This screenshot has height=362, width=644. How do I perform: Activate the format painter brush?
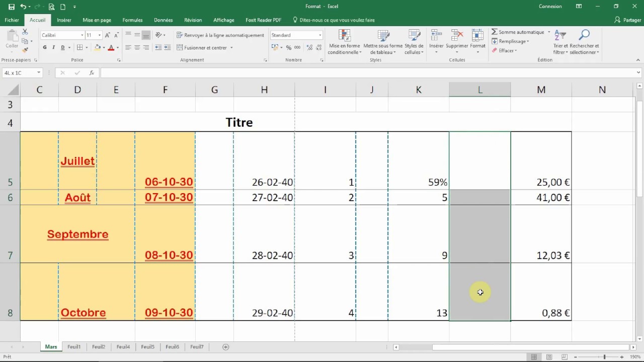pyautogui.click(x=25, y=50)
